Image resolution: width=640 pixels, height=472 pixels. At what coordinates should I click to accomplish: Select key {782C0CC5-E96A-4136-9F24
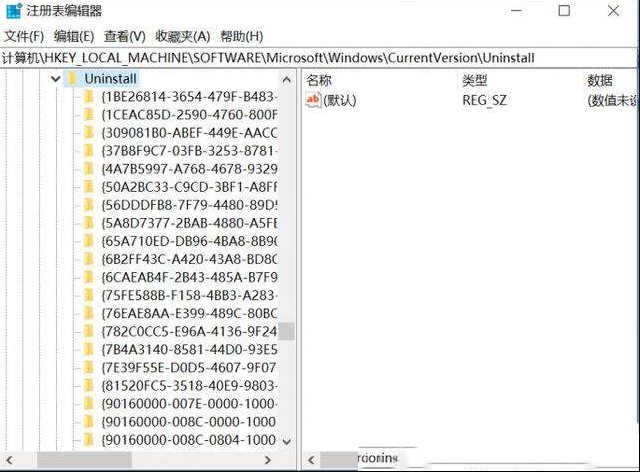click(189, 331)
